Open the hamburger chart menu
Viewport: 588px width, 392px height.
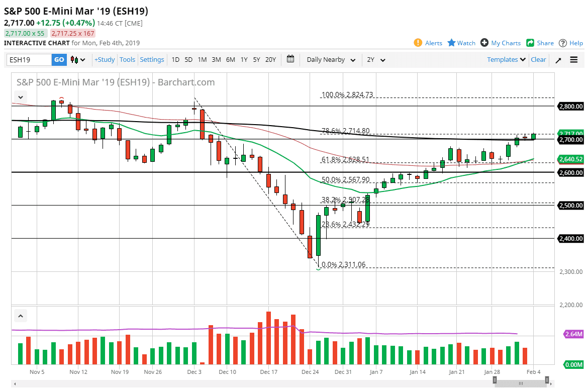(x=573, y=59)
